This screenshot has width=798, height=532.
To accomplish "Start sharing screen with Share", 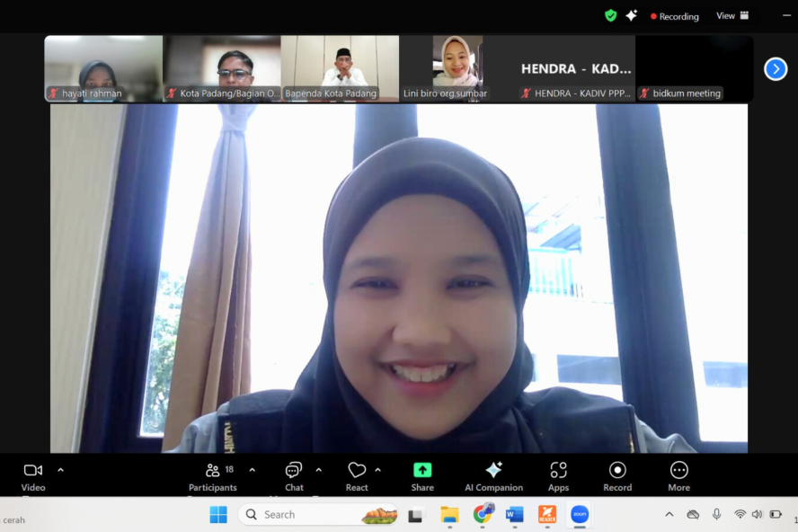I will (x=422, y=475).
